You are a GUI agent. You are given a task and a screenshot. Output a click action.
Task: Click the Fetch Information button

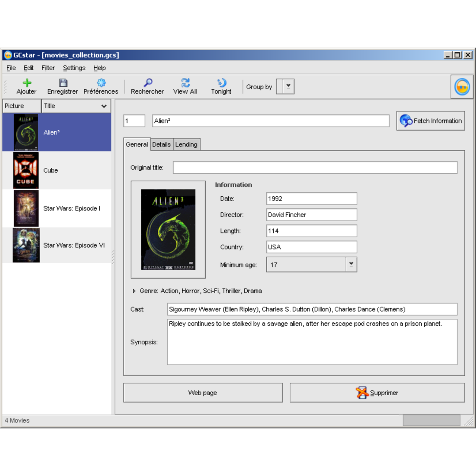[x=430, y=120]
